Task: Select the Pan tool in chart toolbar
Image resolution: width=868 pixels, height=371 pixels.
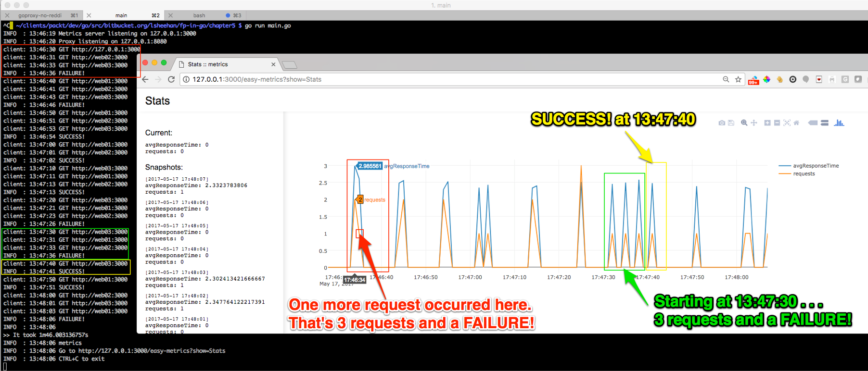Action: click(x=754, y=123)
